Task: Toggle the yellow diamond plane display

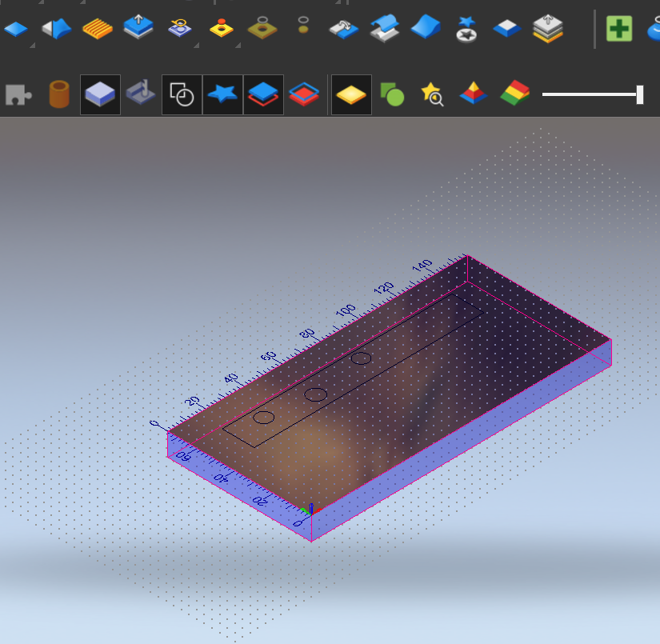Action: [351, 94]
